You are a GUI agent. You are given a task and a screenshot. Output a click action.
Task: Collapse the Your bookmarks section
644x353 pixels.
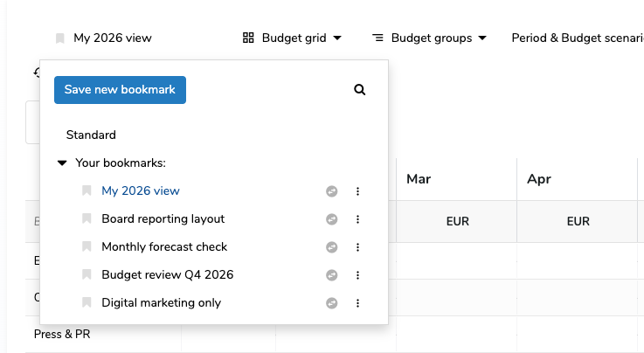pyautogui.click(x=62, y=163)
